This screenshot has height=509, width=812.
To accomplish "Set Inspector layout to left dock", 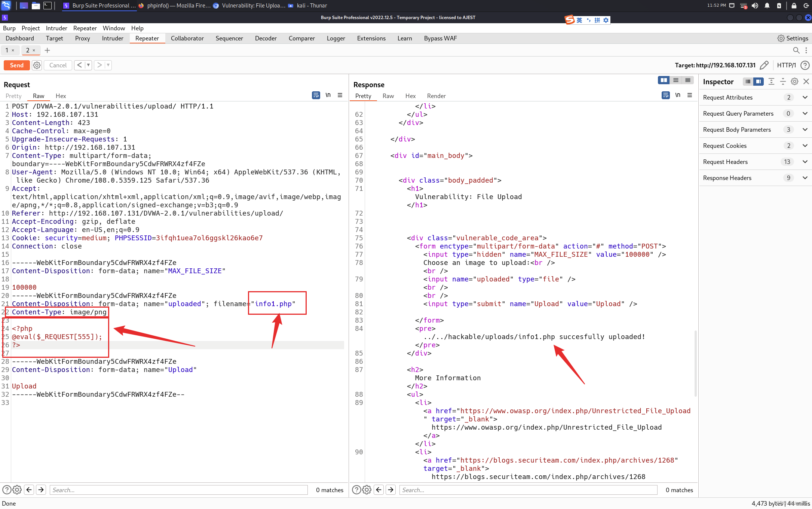I will click(748, 82).
